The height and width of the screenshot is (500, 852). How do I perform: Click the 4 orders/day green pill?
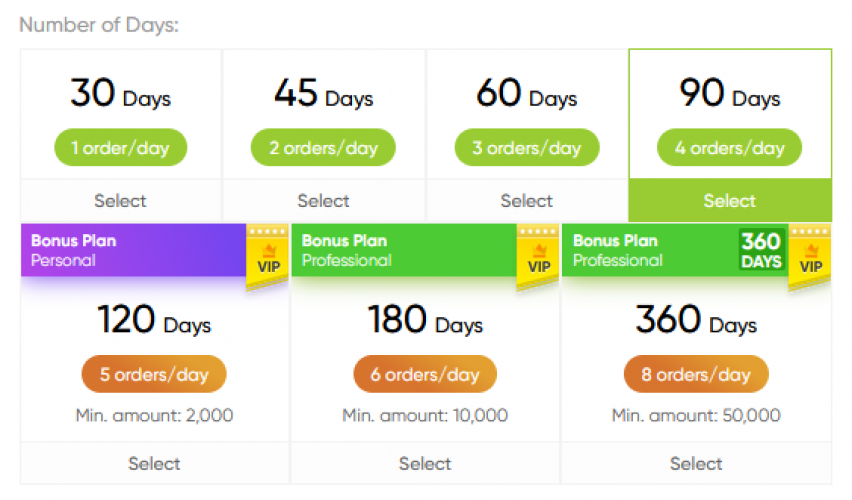coord(730,149)
